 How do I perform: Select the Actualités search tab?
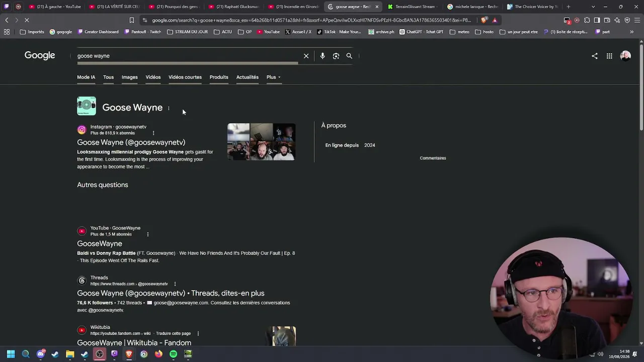point(247,77)
